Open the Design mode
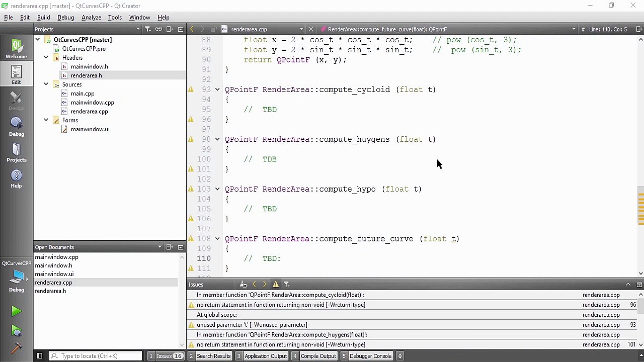 click(x=16, y=101)
